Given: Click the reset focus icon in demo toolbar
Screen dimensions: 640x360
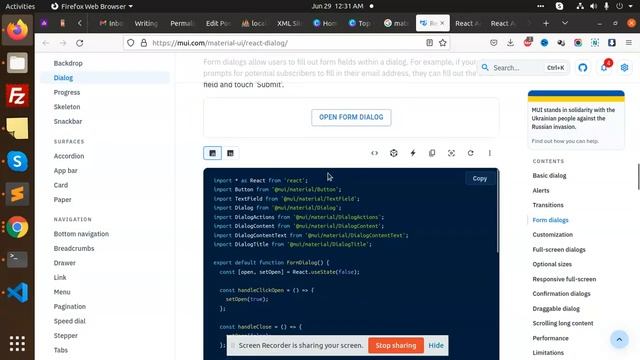Looking at the screenshot, I should 451,153.
